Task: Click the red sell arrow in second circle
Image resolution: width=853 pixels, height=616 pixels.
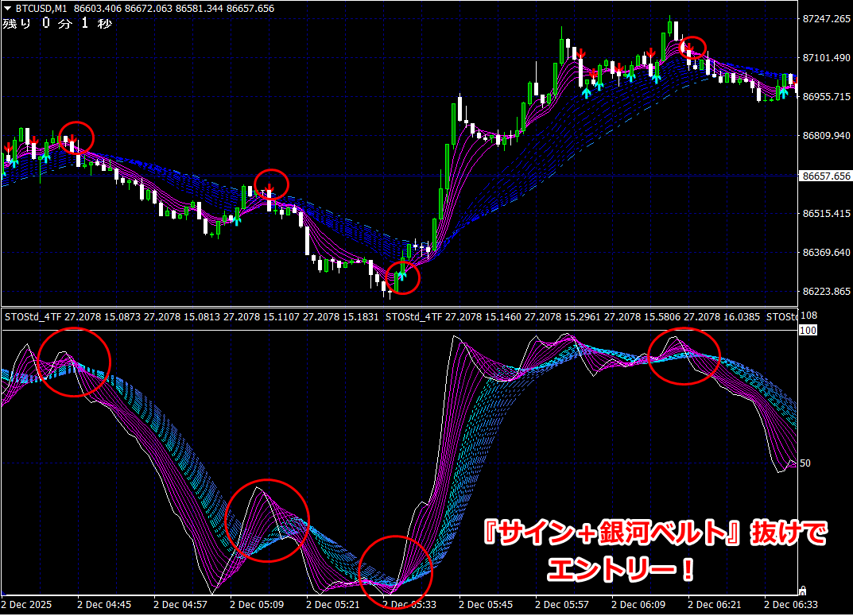Action: point(270,188)
